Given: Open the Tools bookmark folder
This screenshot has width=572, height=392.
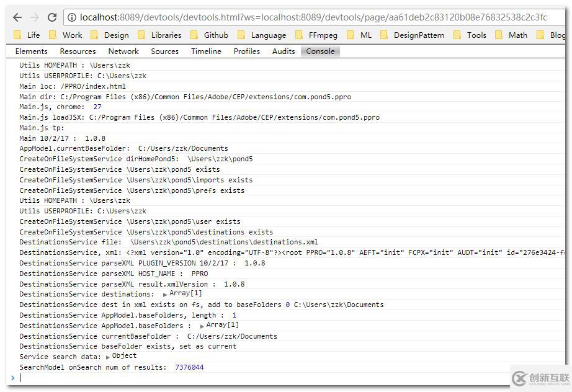Looking at the screenshot, I should (470, 35).
